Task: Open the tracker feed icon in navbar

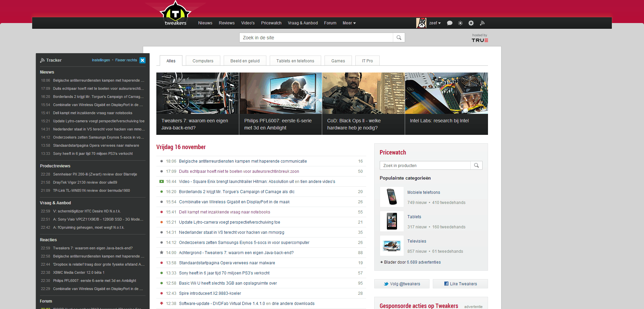Action: coord(482,23)
